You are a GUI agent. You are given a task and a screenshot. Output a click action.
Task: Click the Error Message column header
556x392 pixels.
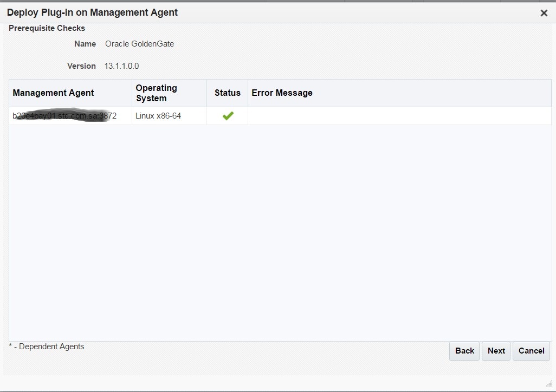(282, 93)
